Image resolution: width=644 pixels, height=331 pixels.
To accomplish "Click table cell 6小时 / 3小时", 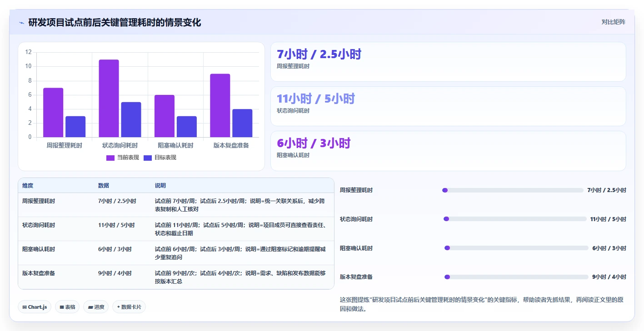I will click(x=115, y=249).
